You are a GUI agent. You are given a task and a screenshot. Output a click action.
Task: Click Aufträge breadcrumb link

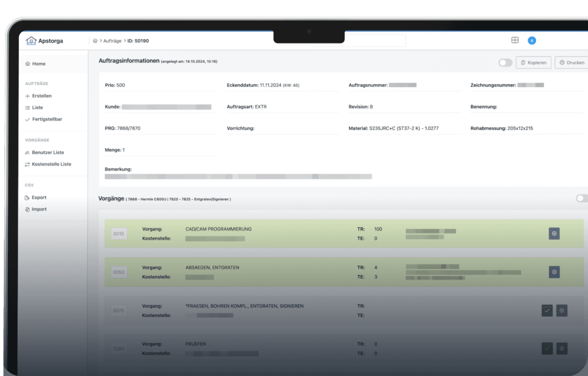click(x=112, y=41)
